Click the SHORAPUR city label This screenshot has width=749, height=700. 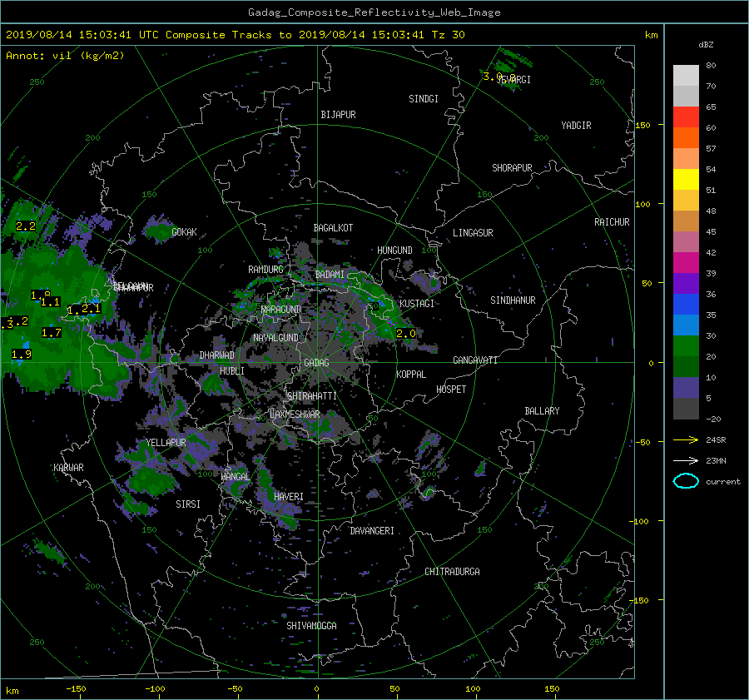(x=512, y=168)
